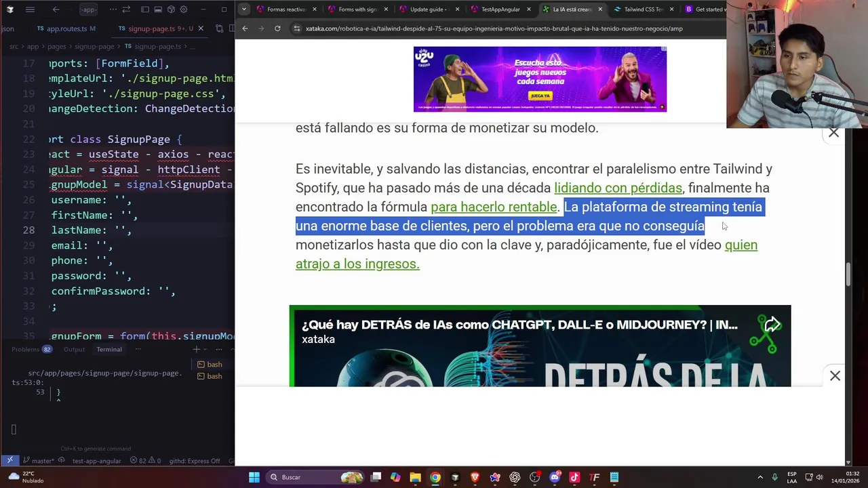The width and height of the screenshot is (868, 488).
Task: Close the bottom sticky ad with X
Action: click(835, 376)
